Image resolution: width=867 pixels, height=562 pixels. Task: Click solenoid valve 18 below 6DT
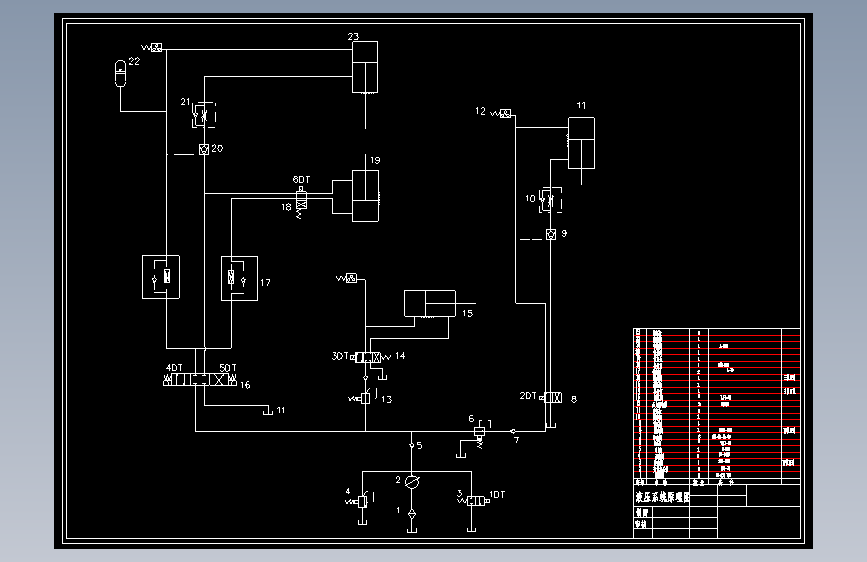(x=301, y=201)
